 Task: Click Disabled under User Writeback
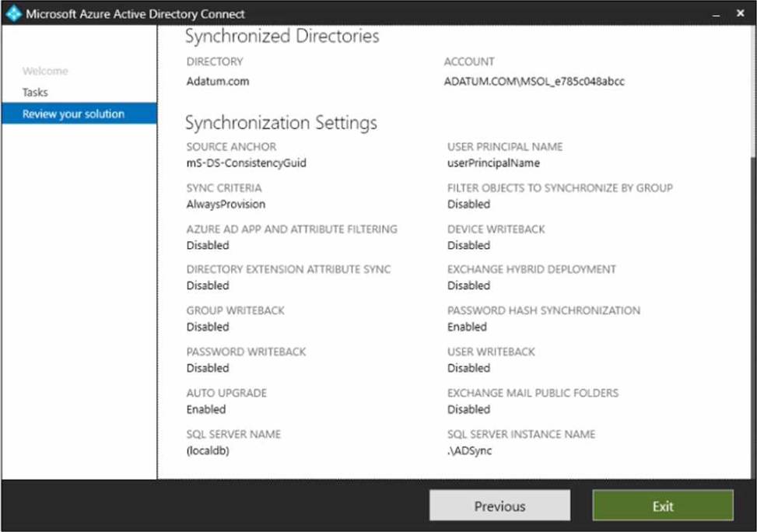pos(468,368)
